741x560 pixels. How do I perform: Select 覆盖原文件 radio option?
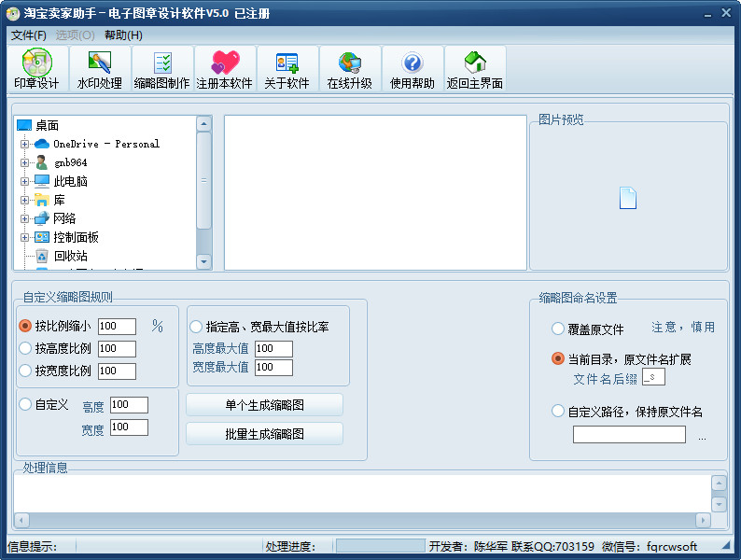[x=558, y=329]
